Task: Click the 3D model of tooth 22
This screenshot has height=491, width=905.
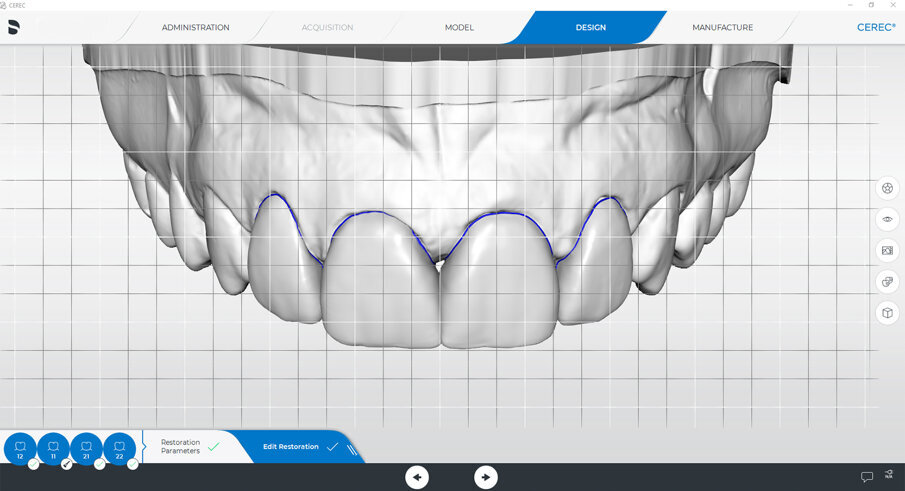Action: [x=597, y=260]
